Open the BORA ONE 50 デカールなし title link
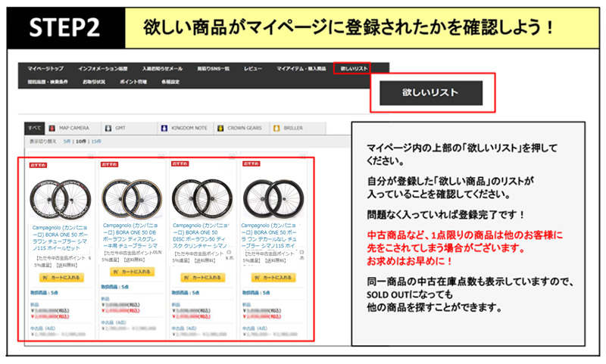This screenshot has width=606, height=364. click(270, 235)
